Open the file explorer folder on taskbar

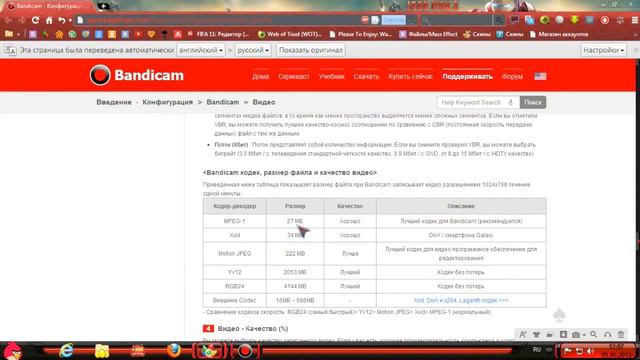(102, 351)
